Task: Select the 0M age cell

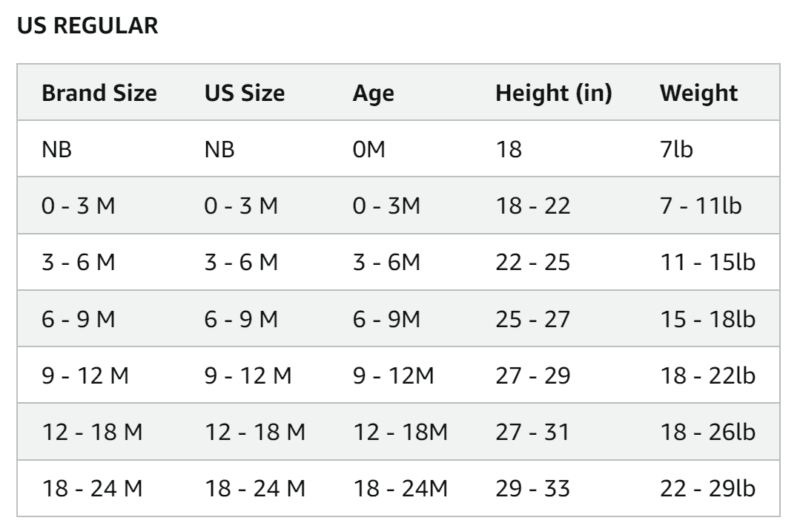Action: coord(369,150)
